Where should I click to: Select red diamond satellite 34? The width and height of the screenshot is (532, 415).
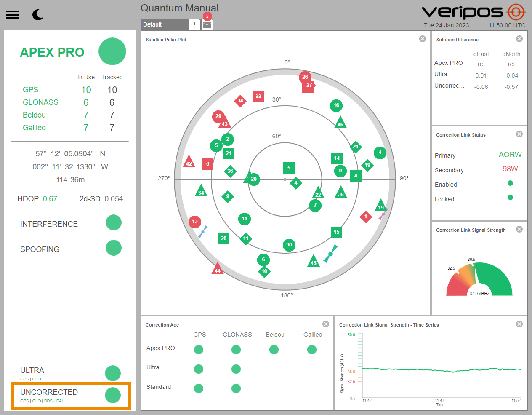[x=240, y=101]
